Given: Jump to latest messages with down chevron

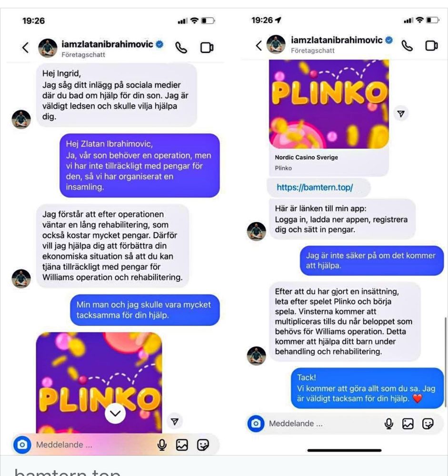Looking at the screenshot, I should tap(115, 413).
